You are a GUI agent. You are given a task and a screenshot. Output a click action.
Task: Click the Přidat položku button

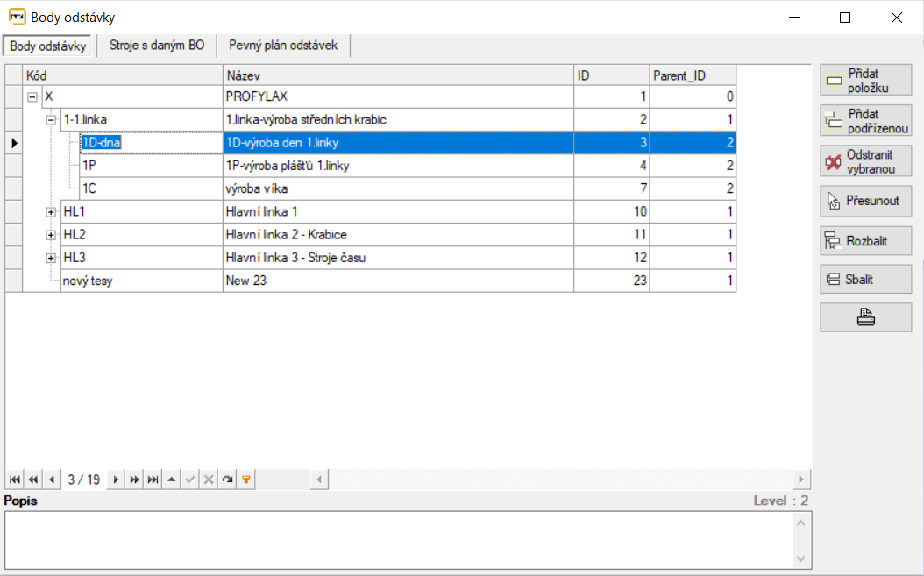point(865,81)
